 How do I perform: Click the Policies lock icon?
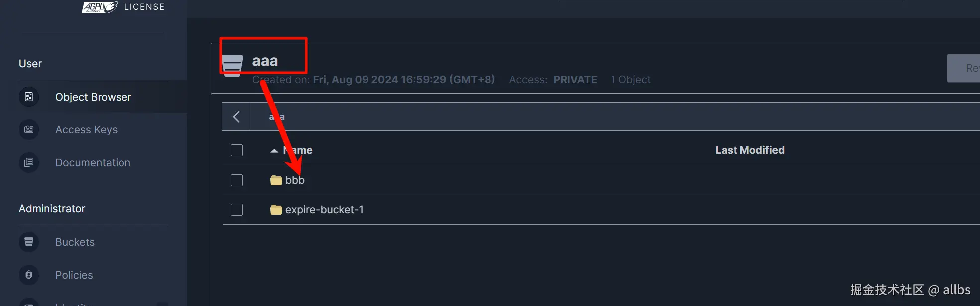(x=29, y=275)
